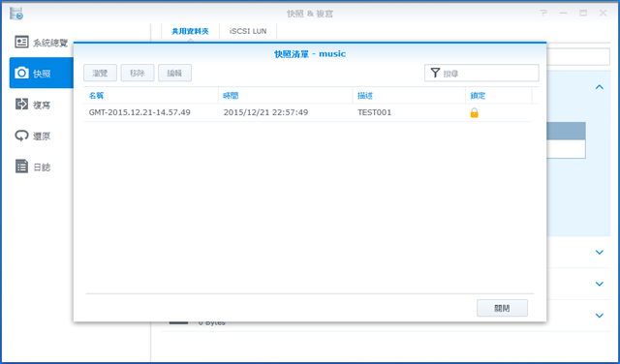Select the 快照 camera sidebar item
The height and width of the screenshot is (364, 620).
pyautogui.click(x=42, y=74)
